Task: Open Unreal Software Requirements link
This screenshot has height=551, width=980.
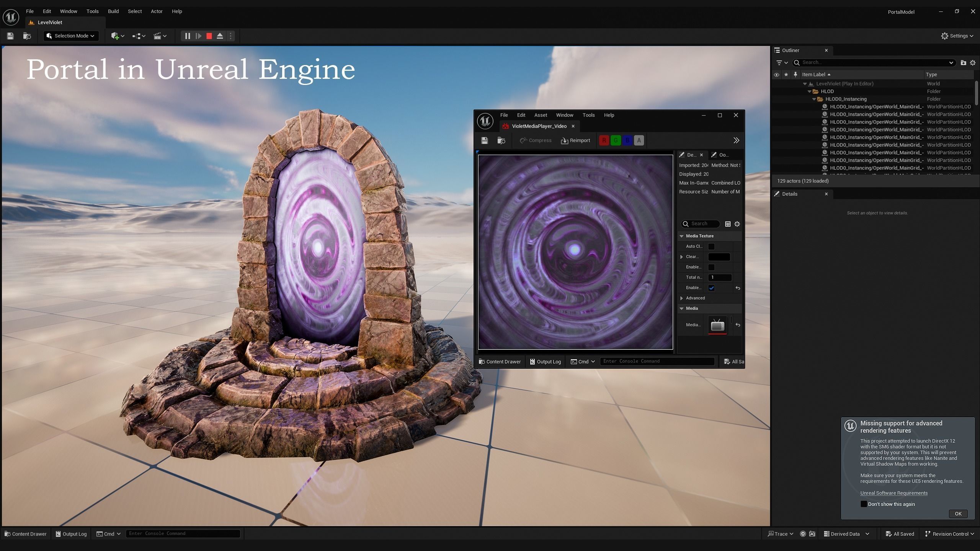Action: point(894,493)
